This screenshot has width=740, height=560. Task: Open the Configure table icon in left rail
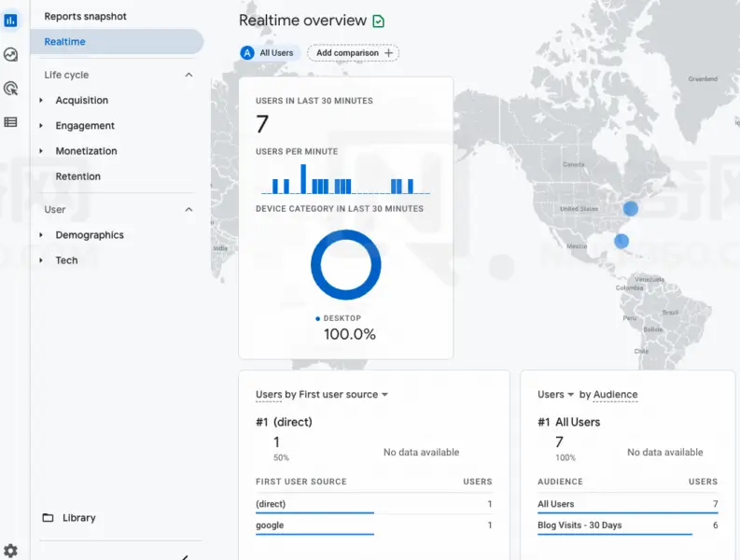tap(10, 122)
